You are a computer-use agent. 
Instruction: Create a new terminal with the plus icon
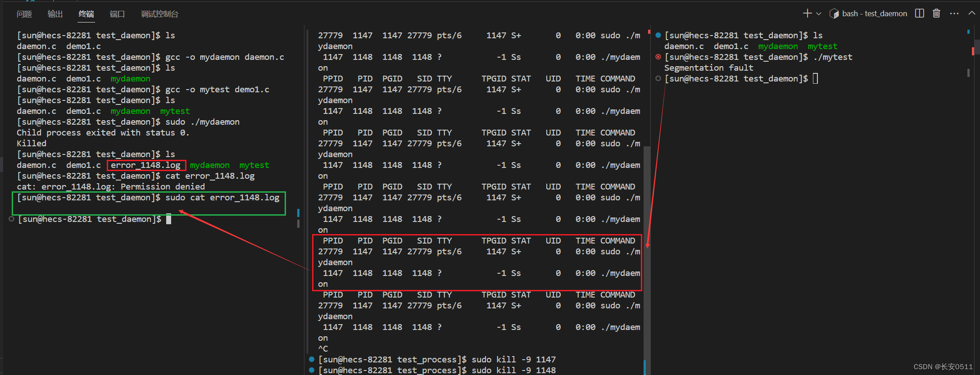coord(807,14)
